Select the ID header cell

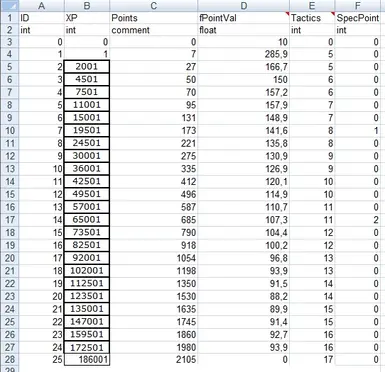41,18
